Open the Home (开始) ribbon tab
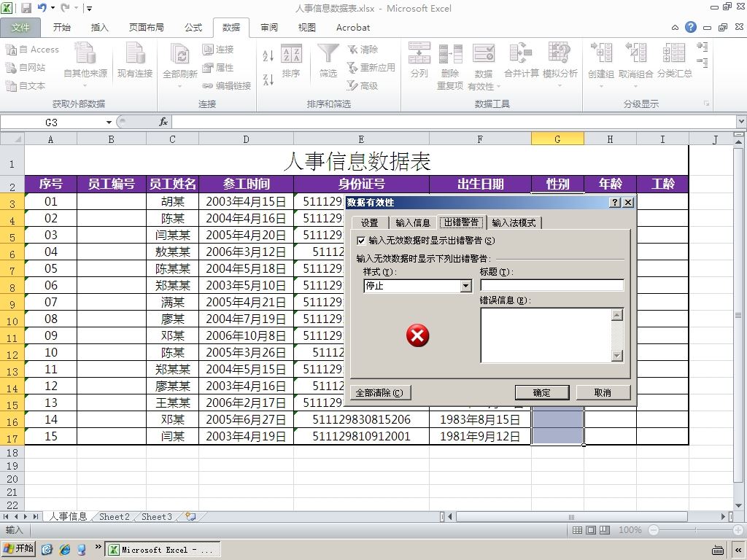Image resolution: width=747 pixels, height=560 pixels. coord(62,28)
